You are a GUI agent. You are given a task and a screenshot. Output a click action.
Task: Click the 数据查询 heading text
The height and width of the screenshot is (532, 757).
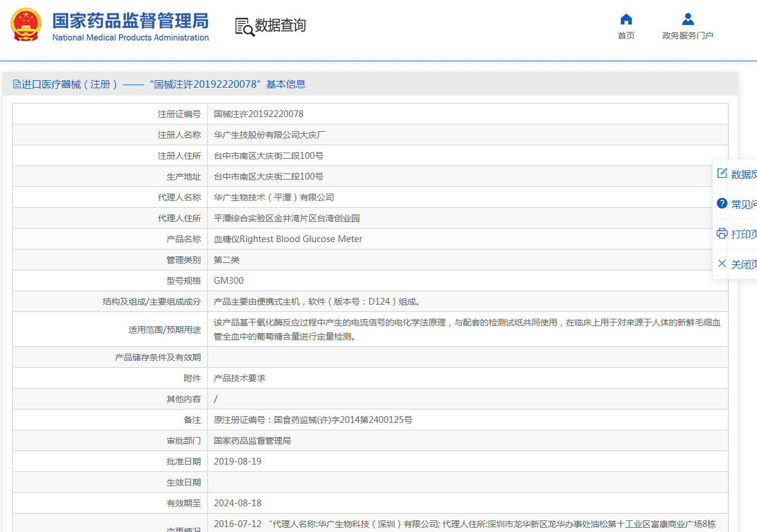pos(280,26)
